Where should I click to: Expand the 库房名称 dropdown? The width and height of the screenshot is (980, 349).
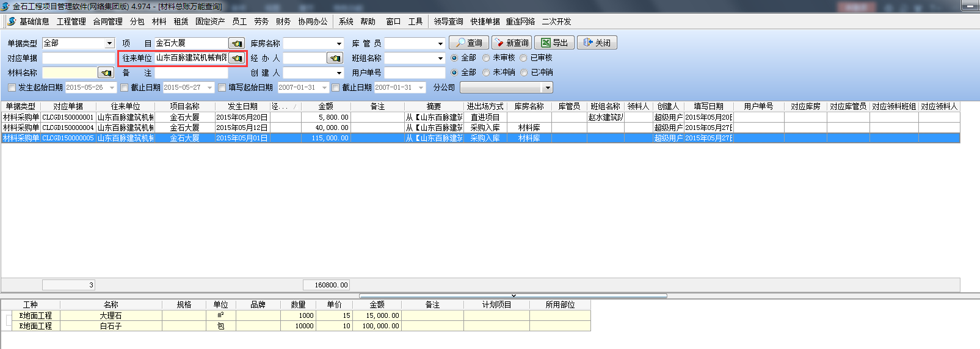(x=339, y=43)
